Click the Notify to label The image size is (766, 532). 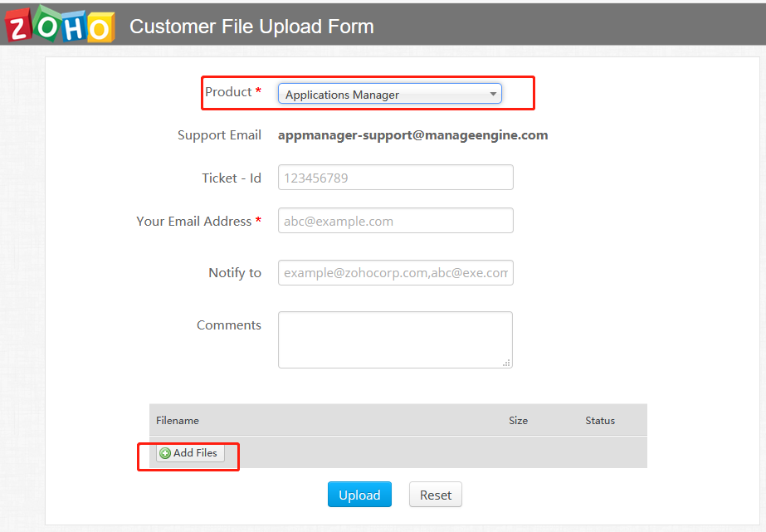(235, 272)
